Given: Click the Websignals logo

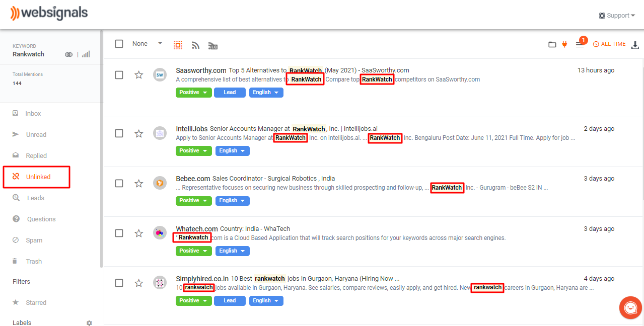Looking at the screenshot, I should (49, 13).
